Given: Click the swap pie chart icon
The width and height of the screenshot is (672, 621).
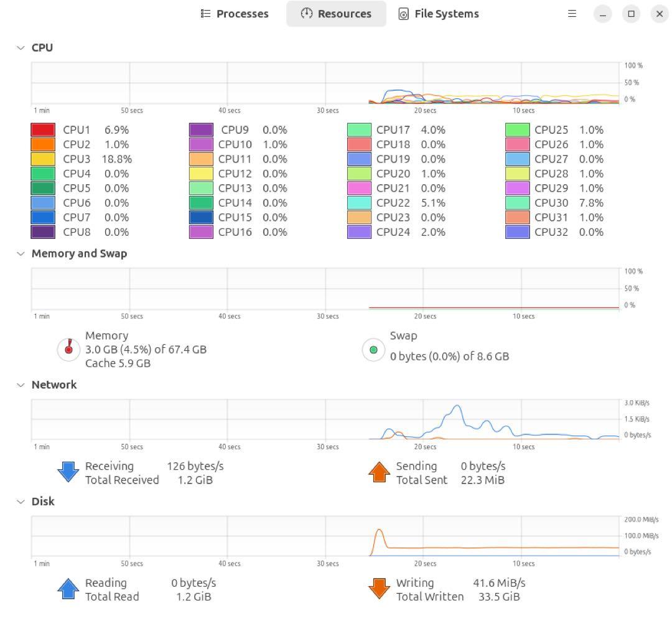Looking at the screenshot, I should (x=373, y=350).
